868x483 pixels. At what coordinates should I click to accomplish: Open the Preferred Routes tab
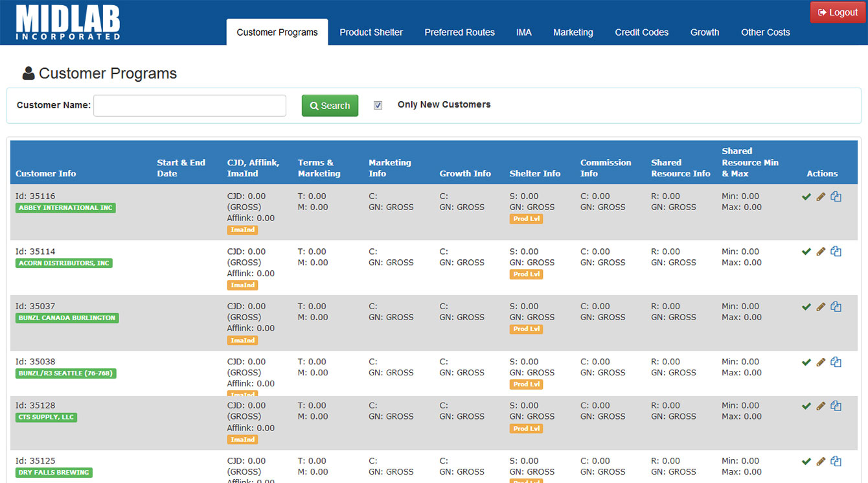[459, 32]
